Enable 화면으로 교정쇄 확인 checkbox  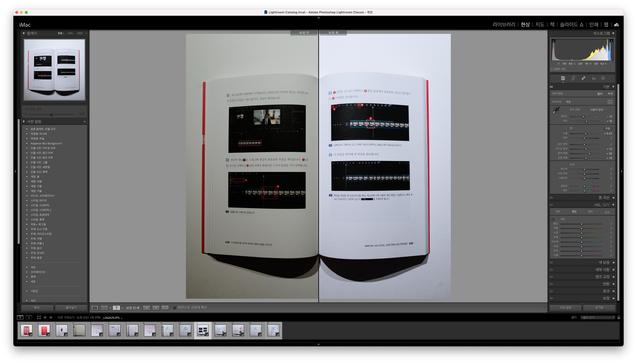175,308
